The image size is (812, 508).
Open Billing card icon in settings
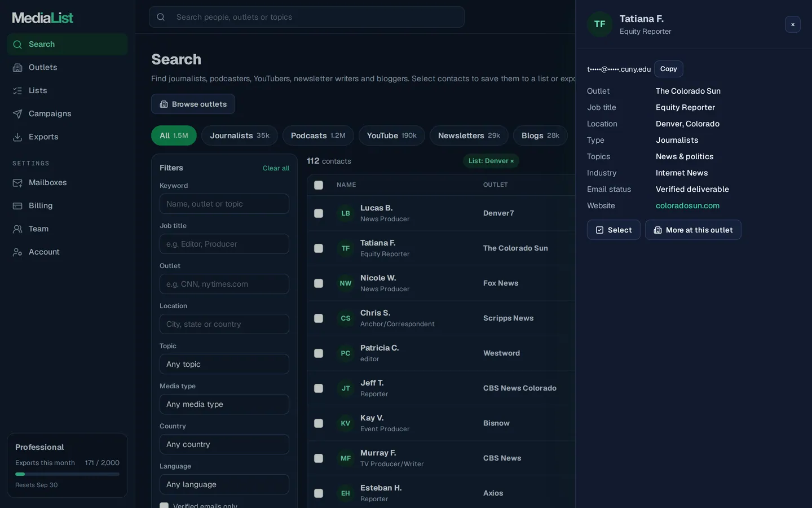pos(17,206)
